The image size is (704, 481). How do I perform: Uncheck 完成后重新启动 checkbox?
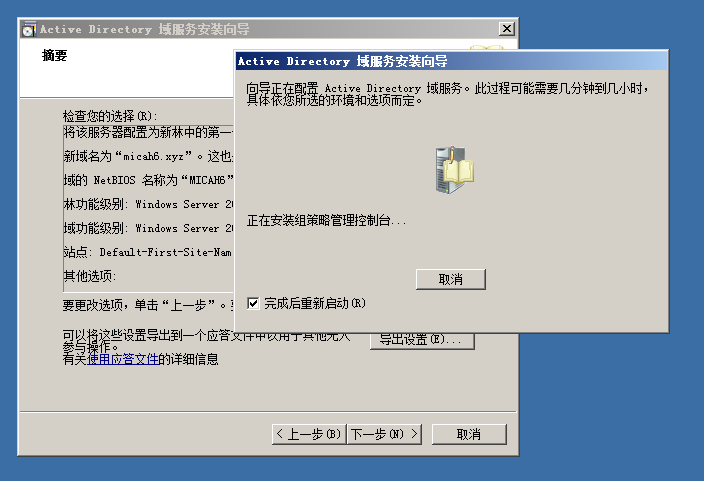click(253, 303)
